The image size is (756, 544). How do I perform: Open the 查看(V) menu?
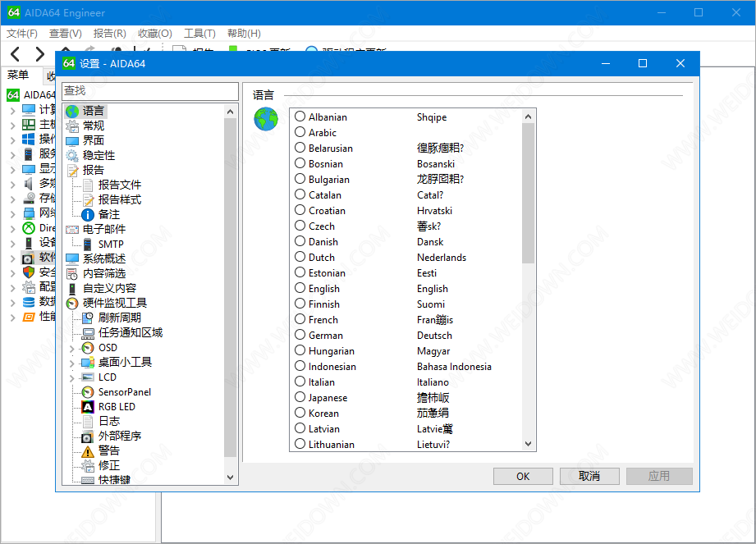point(65,34)
